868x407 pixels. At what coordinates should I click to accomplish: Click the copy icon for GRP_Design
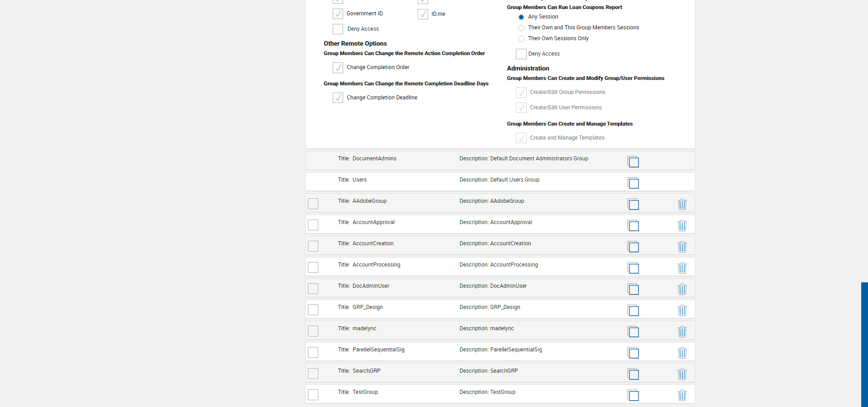pos(633,310)
